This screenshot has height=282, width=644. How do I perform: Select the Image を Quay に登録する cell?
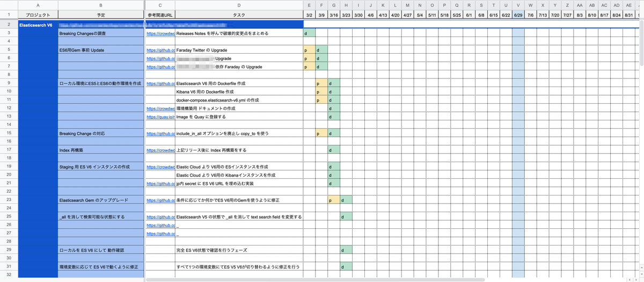[239, 117]
